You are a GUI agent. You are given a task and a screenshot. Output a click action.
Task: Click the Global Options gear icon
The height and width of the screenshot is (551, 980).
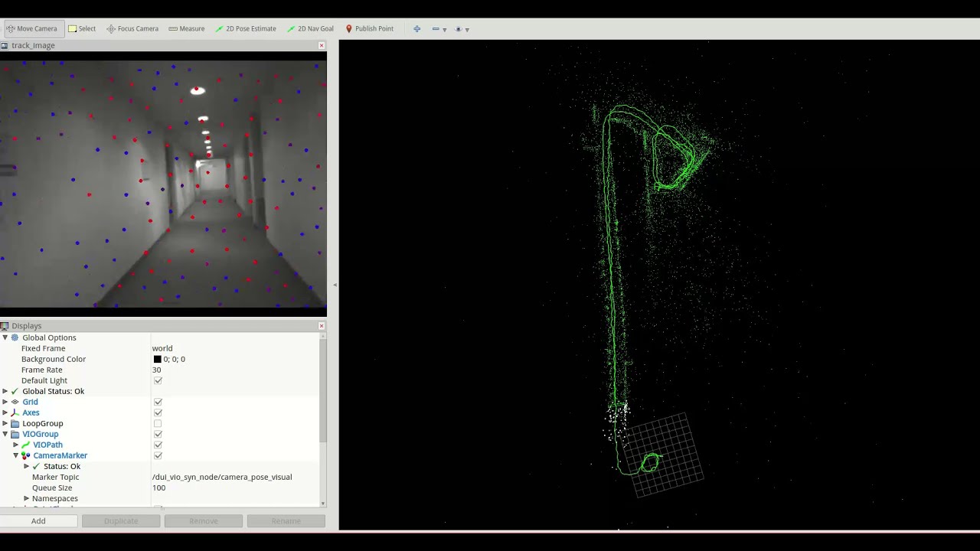tap(15, 337)
